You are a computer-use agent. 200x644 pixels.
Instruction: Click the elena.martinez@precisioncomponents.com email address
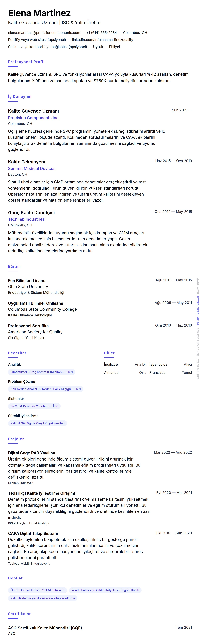coord(44,33)
